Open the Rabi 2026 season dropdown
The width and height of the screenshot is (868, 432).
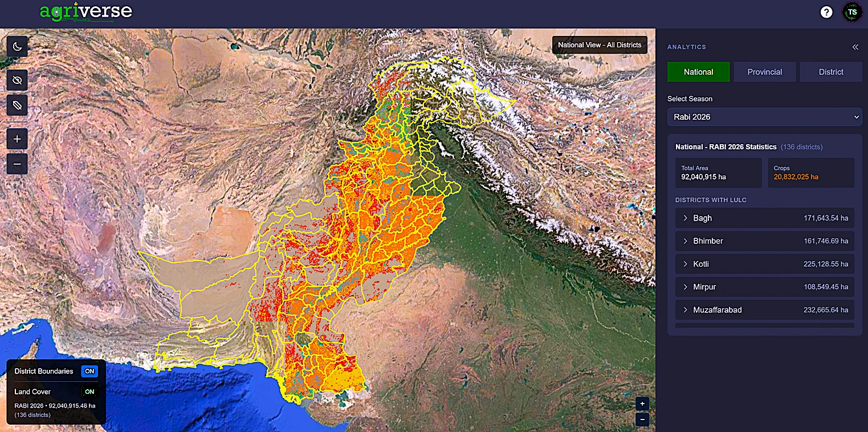pos(765,117)
